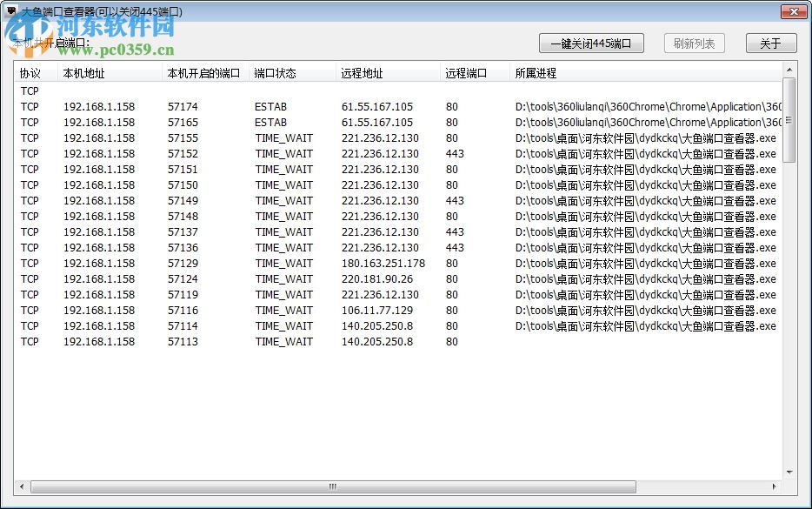Click the 刷新列表 refresh button

point(694,43)
